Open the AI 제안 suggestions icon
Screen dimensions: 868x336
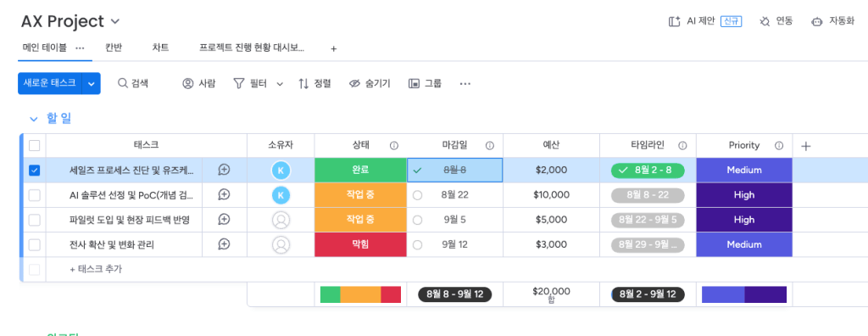(674, 21)
